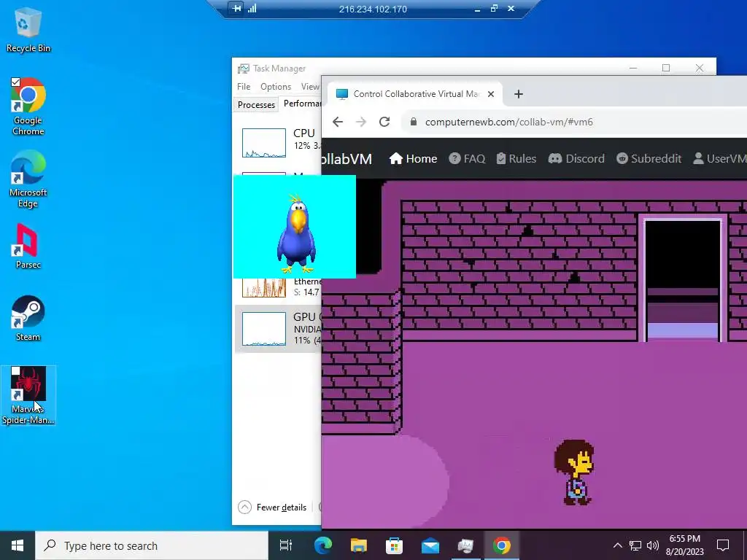747x560 pixels.
Task: Open the FAQ link on CollabVM
Action: [x=467, y=158]
